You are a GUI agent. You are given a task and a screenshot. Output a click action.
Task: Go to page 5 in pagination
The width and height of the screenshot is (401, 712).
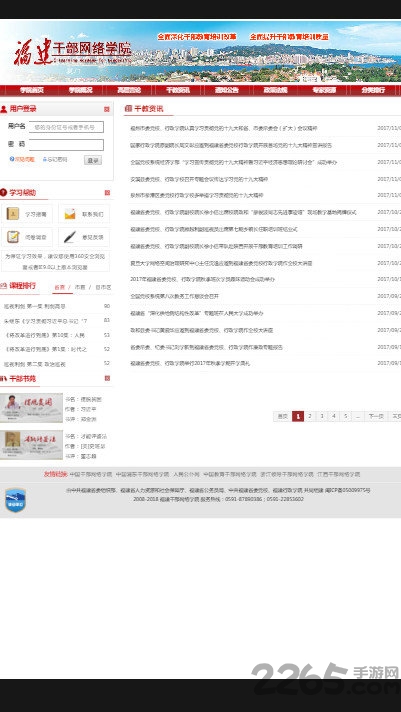(x=345, y=416)
